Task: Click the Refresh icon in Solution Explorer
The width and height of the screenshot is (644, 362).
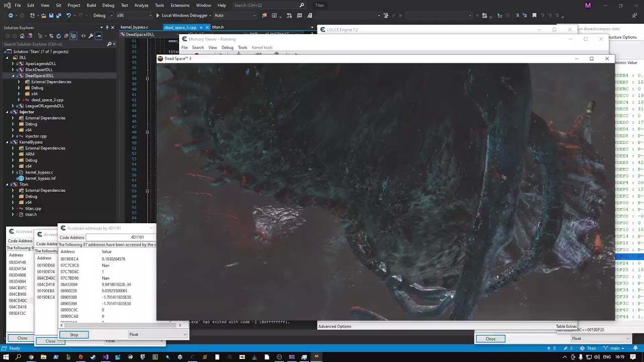Action: [58, 36]
